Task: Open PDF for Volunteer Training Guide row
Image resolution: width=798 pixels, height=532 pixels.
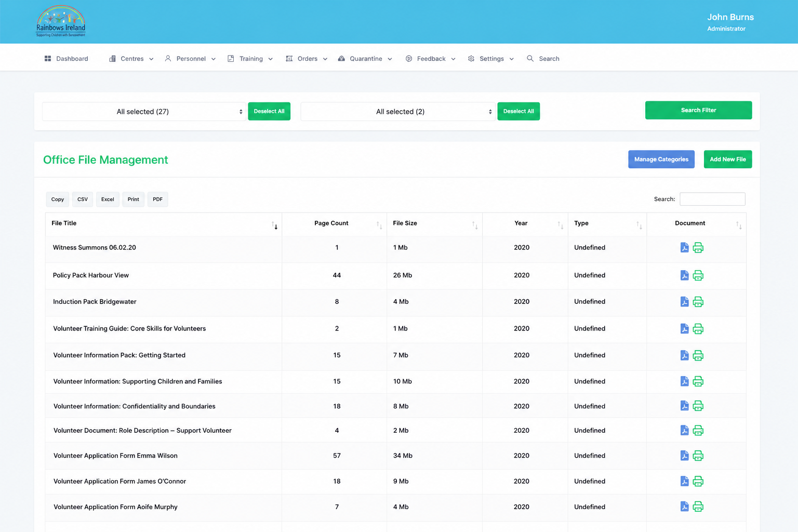Action: click(684, 329)
